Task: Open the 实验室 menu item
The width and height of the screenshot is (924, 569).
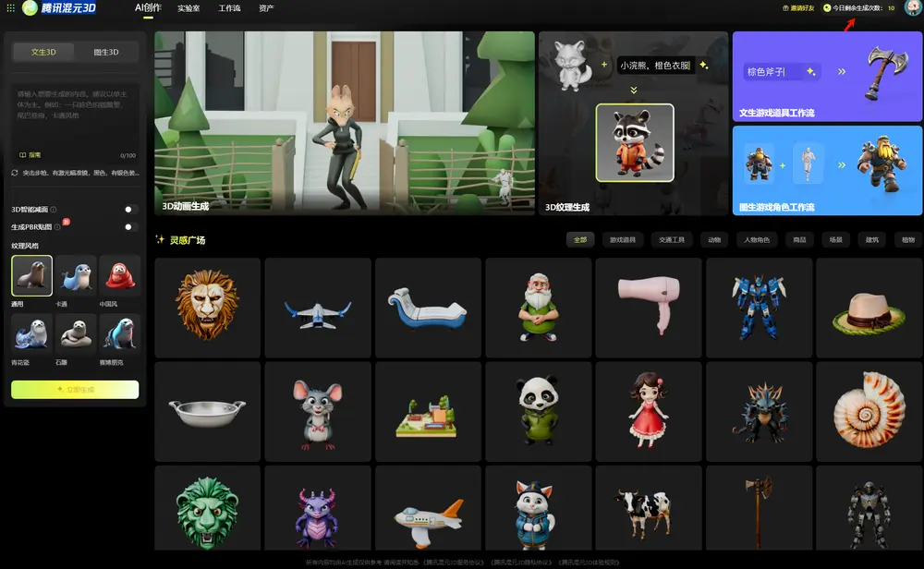Action: click(x=188, y=8)
